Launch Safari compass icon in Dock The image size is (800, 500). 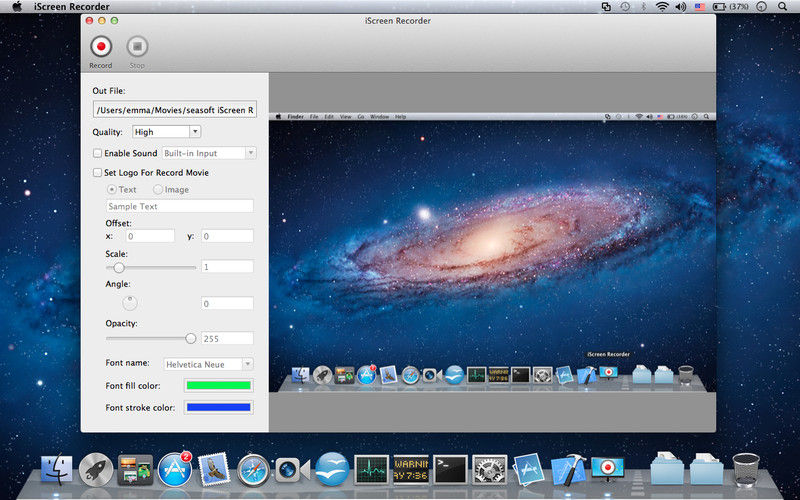pyautogui.click(x=254, y=469)
